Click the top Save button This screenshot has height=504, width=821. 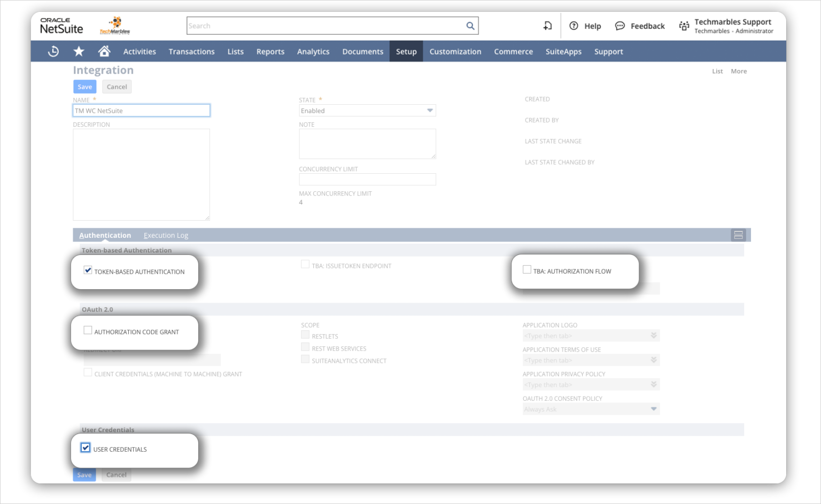pyautogui.click(x=84, y=87)
